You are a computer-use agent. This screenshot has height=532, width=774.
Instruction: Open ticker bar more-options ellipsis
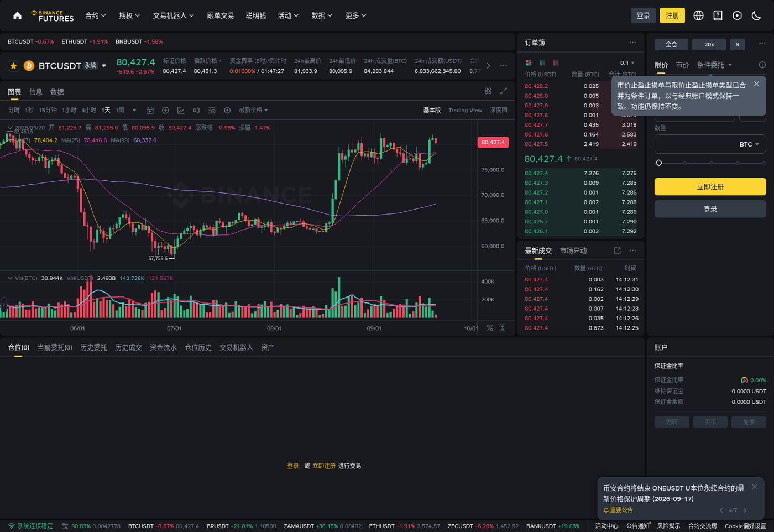(x=504, y=66)
